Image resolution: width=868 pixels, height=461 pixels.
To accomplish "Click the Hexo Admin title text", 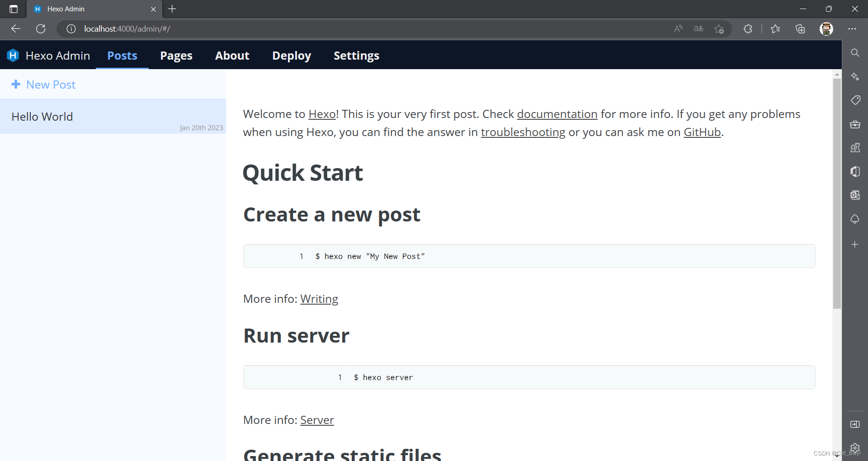I will (58, 56).
